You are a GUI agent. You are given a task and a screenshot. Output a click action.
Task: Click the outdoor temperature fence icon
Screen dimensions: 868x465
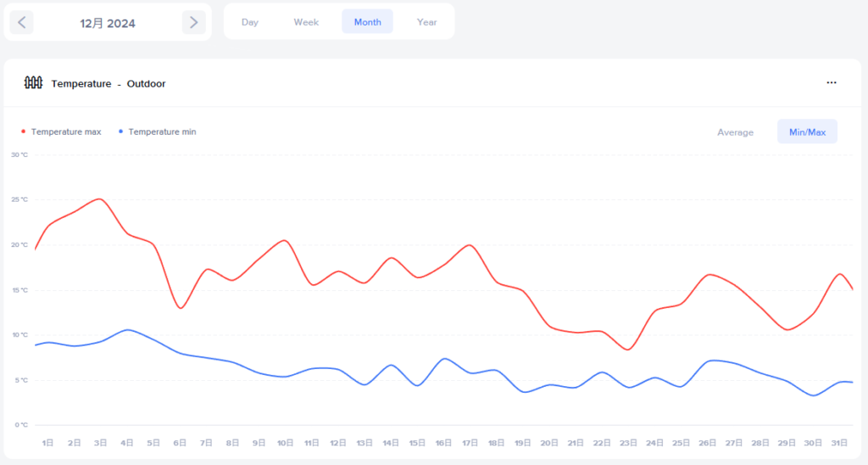pyautogui.click(x=33, y=83)
